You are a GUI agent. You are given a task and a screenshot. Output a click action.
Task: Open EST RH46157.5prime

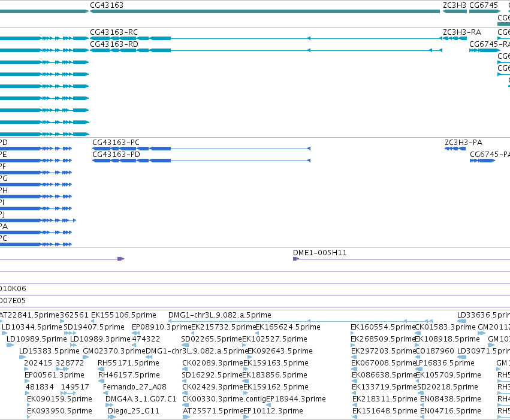[x=129, y=375]
